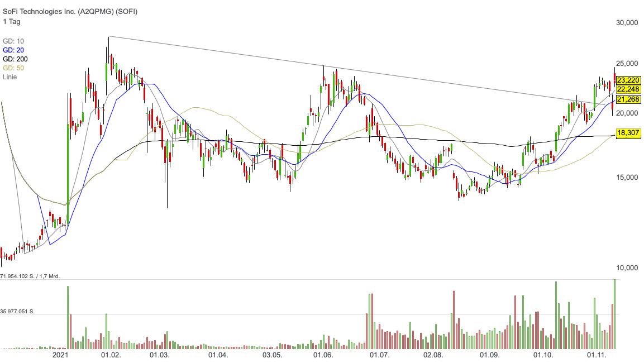This screenshot has height=363, width=644.
Task: Click the 01.09. date axis label
Action: pyautogui.click(x=490, y=355)
